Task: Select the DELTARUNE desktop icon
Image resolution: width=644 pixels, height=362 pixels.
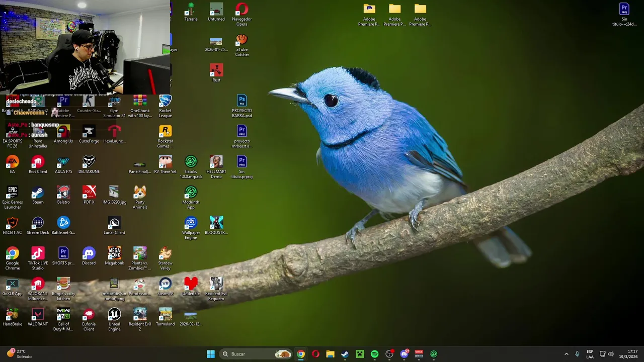Action: (89, 165)
